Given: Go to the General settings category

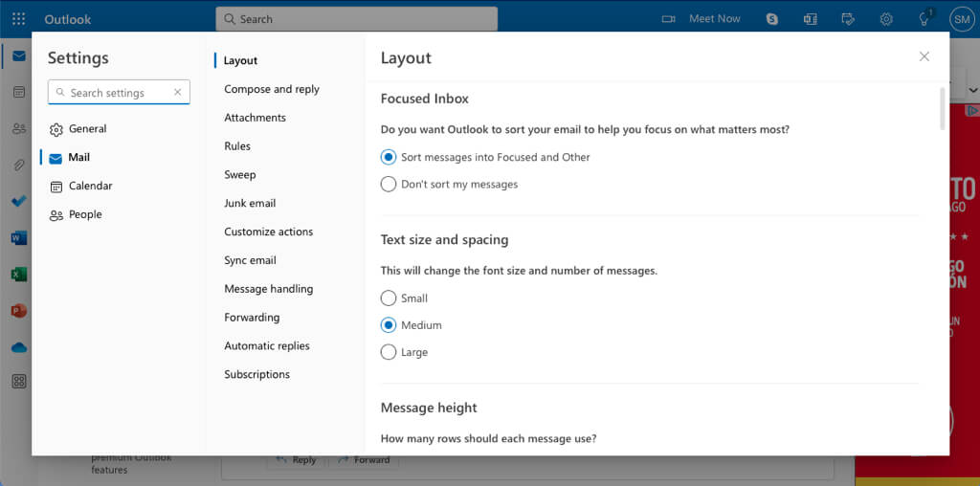Looking at the screenshot, I should [87, 129].
